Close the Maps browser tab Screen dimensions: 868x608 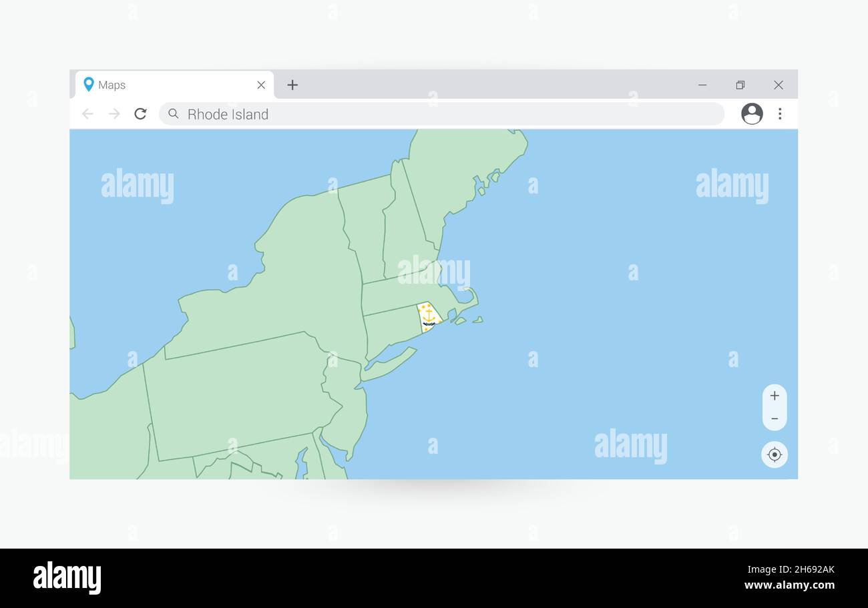point(261,85)
